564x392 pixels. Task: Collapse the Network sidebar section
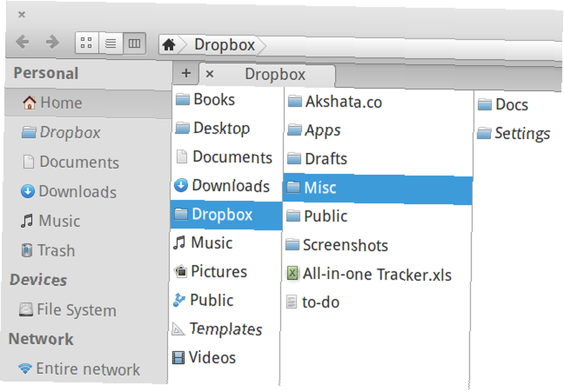(x=41, y=339)
